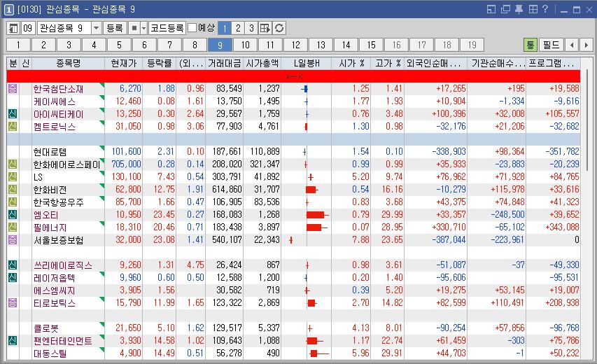The image size is (597, 364).
Task: Click the 신 badge beside 아이씨티케이
Action: coord(13,114)
